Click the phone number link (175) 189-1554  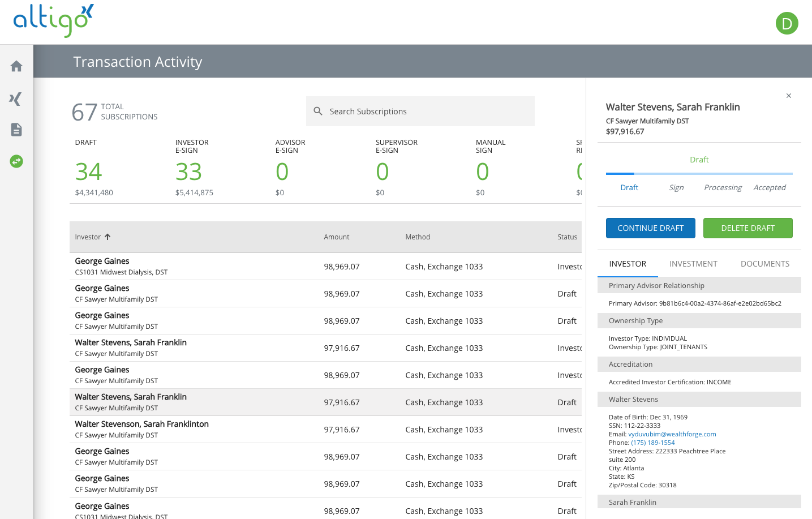coord(652,443)
